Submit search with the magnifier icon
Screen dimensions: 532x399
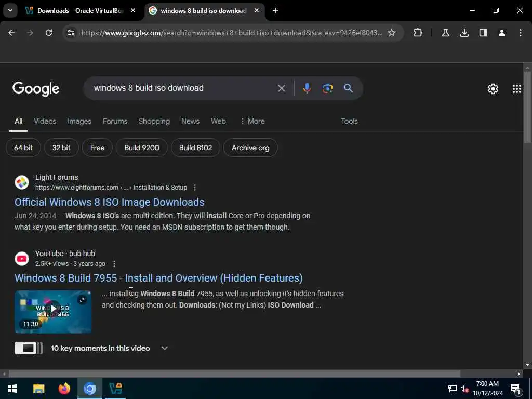[x=348, y=88]
